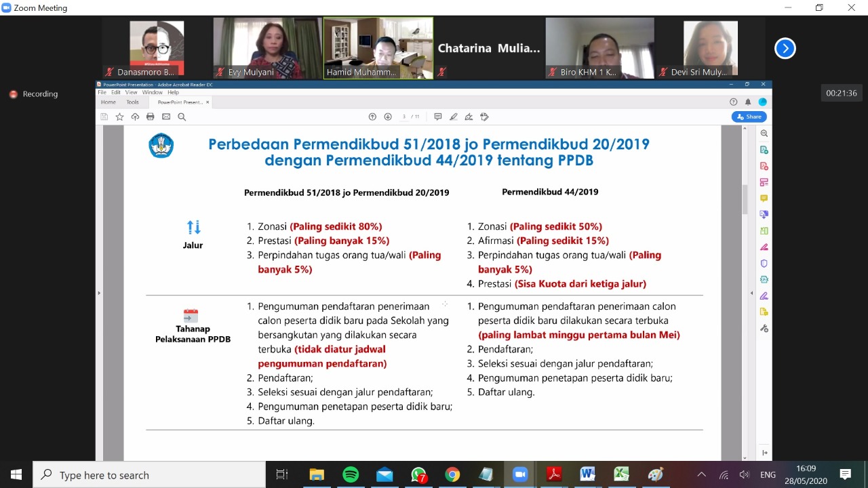This screenshot has width=868, height=488.
Task: Go to next page with down arrow
Action: pos(388,117)
